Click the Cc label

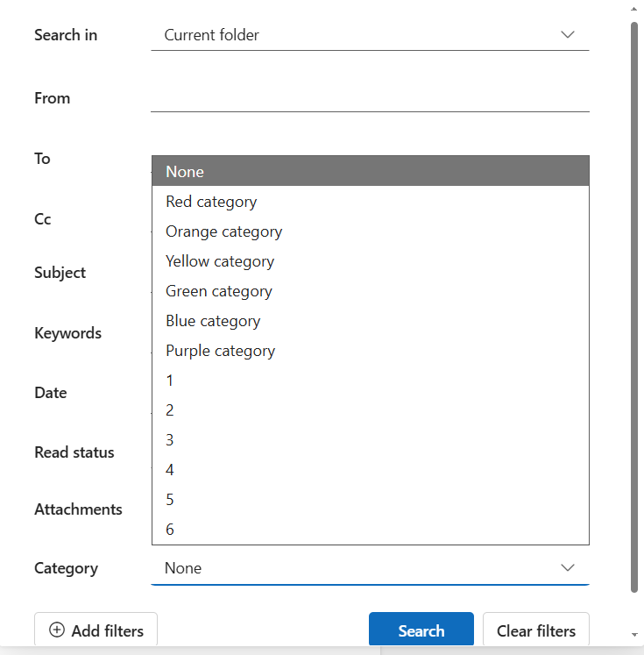[x=43, y=219]
